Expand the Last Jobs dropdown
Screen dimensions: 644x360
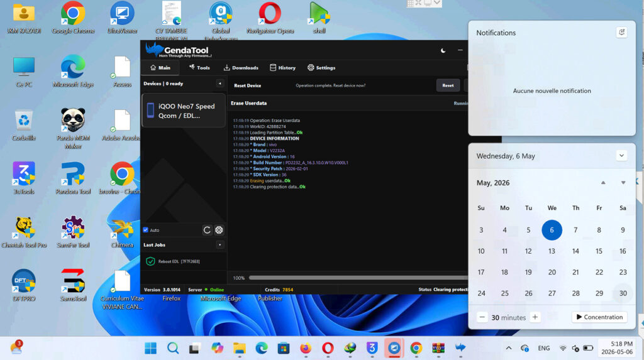tap(220, 245)
